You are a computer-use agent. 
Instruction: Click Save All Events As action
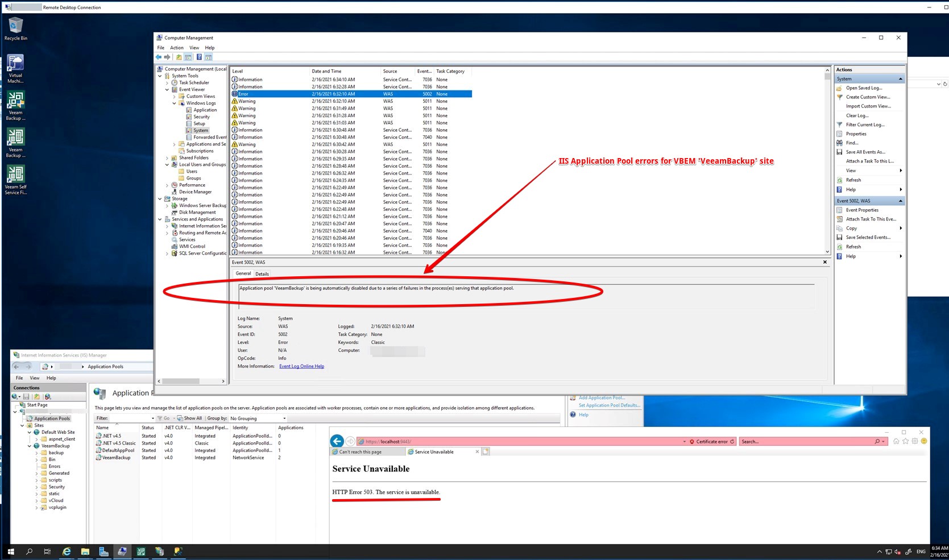tap(865, 152)
